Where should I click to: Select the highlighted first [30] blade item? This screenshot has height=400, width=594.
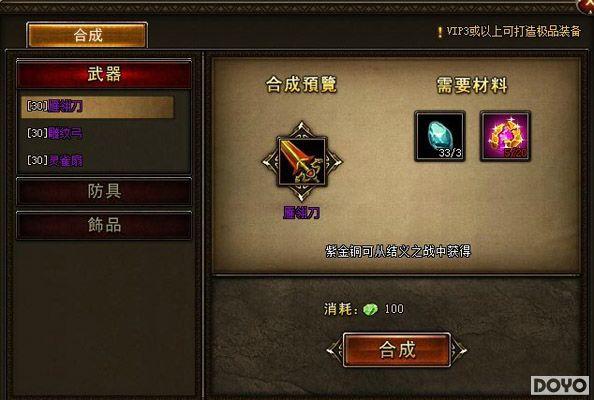click(97, 107)
